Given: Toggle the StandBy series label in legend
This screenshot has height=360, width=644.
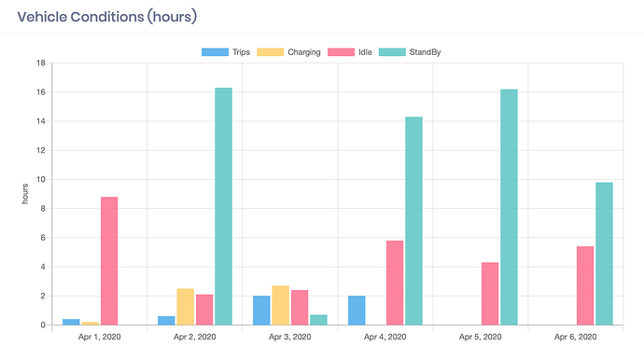Looking at the screenshot, I should point(425,52).
